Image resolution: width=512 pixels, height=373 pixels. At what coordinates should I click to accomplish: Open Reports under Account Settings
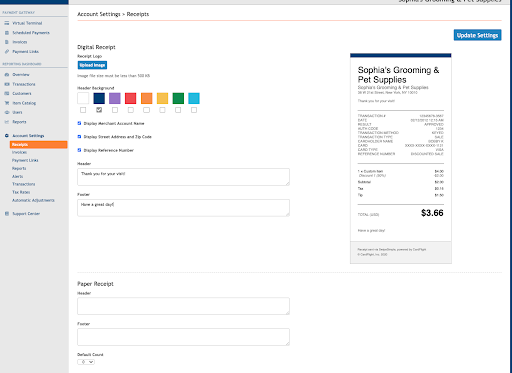point(19,168)
